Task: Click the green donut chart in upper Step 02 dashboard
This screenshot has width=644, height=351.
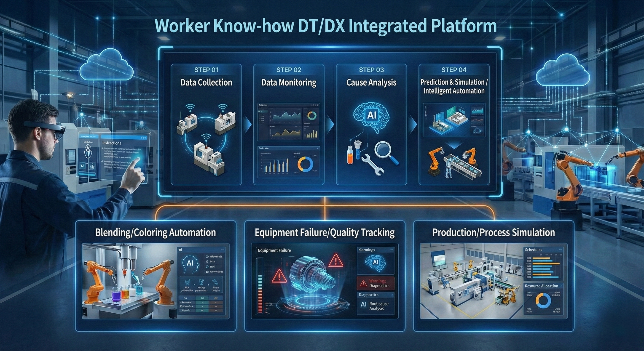Action: pyautogui.click(x=312, y=116)
